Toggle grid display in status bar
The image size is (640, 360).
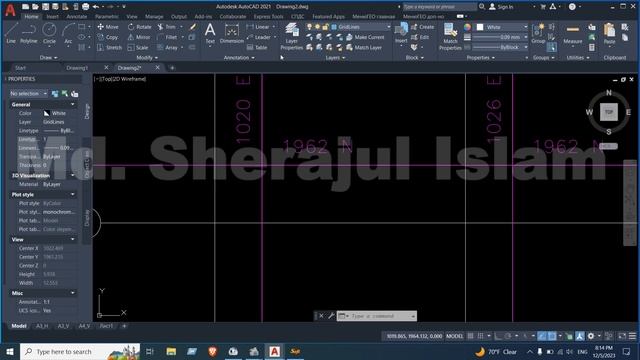[470, 336]
